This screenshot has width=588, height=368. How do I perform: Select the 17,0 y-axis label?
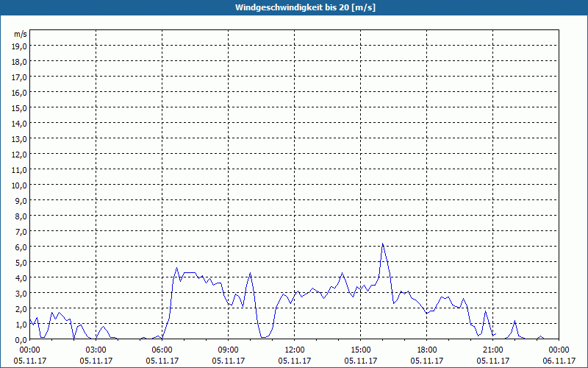(x=20, y=77)
